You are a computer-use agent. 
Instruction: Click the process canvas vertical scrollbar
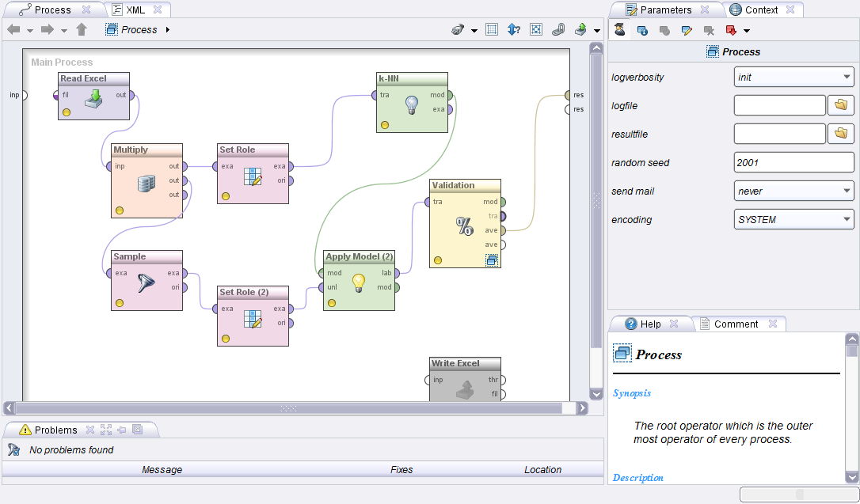596,201
